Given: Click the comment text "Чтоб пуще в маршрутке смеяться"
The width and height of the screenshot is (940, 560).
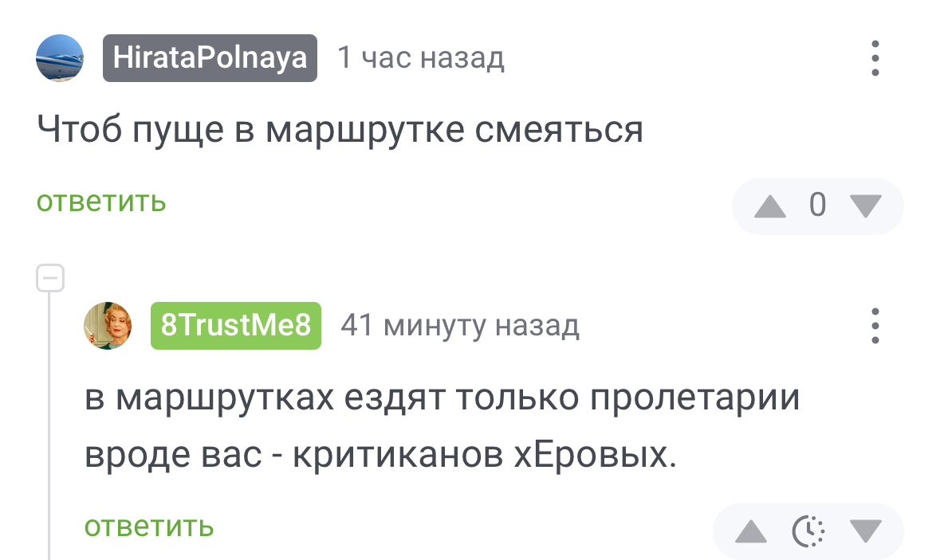Looking at the screenshot, I should [x=340, y=131].
